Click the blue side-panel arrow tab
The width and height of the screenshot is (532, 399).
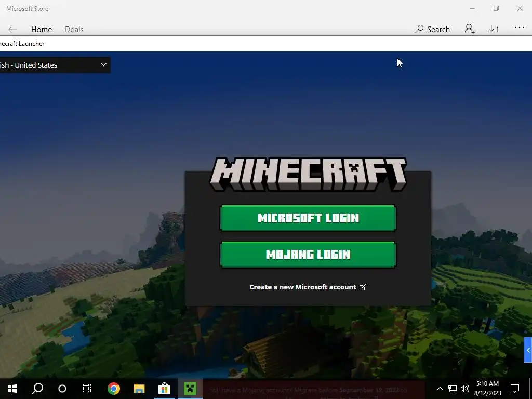tap(528, 350)
